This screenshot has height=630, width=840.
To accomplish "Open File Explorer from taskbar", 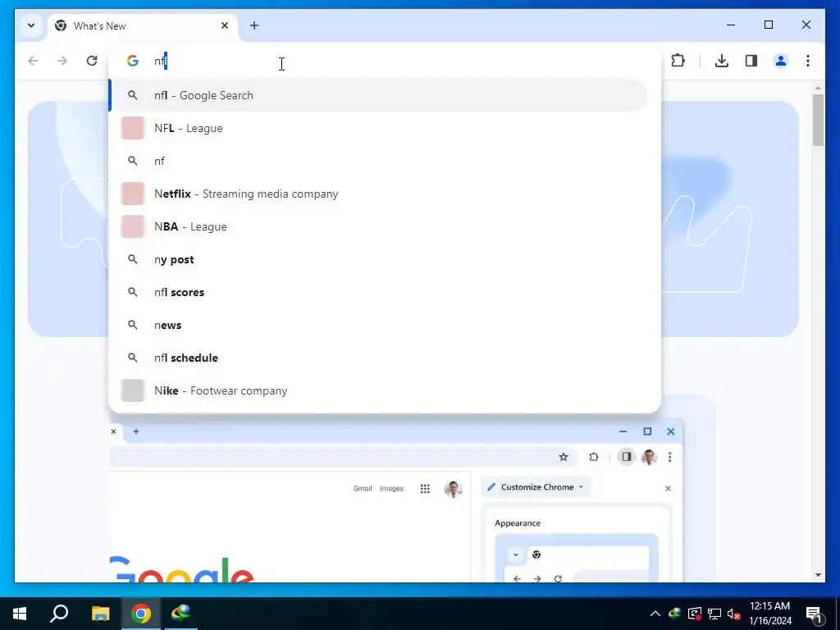I will (x=100, y=614).
